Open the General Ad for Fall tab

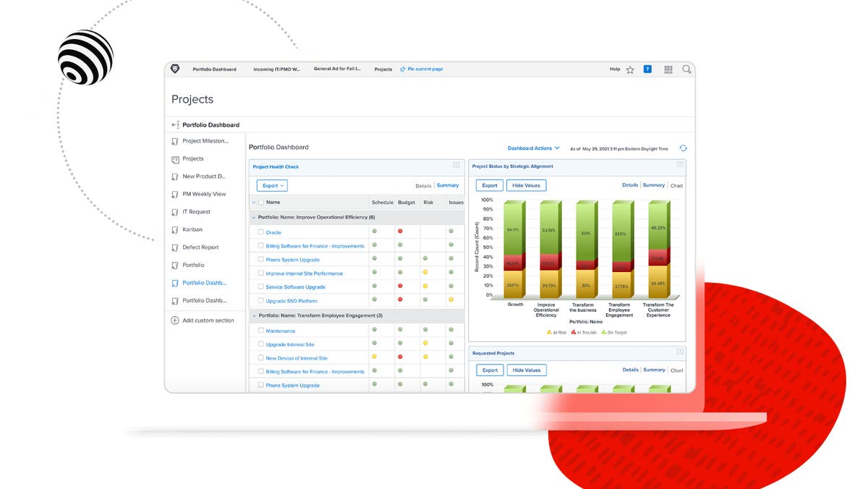pos(337,69)
